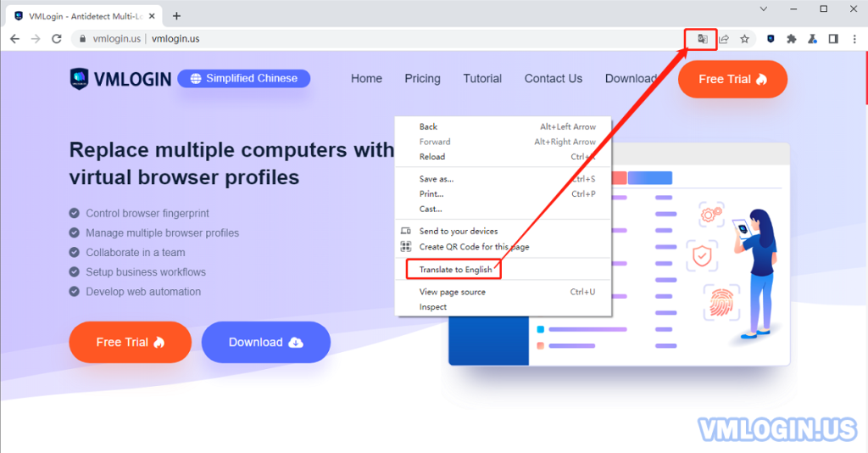Click the VMLOGIN logo
This screenshot has height=453, width=868.
pyautogui.click(x=120, y=79)
